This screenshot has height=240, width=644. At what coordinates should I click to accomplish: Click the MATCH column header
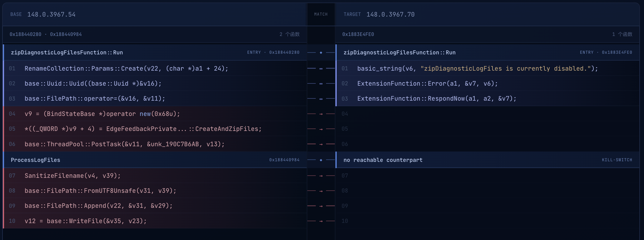tap(321, 14)
